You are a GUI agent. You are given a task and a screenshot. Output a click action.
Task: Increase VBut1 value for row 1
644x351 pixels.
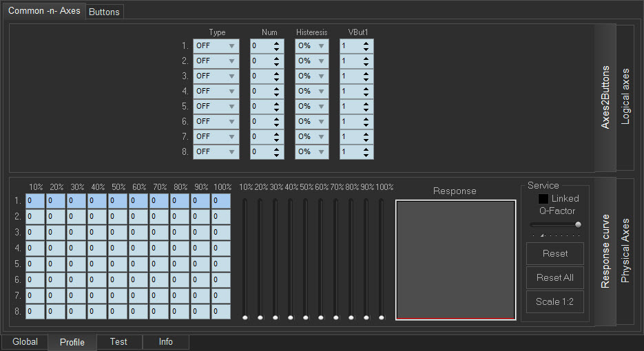(x=366, y=43)
